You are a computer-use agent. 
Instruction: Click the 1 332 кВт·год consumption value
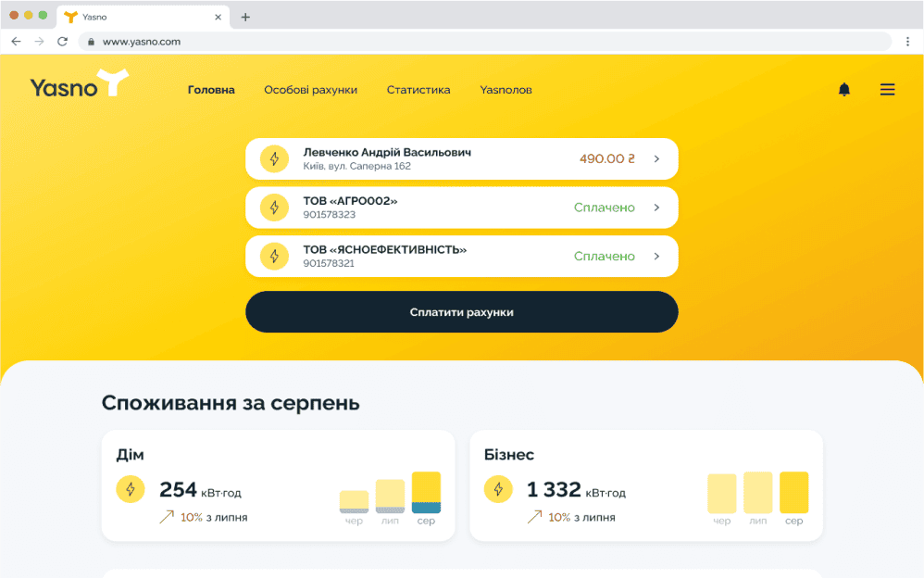click(x=576, y=489)
